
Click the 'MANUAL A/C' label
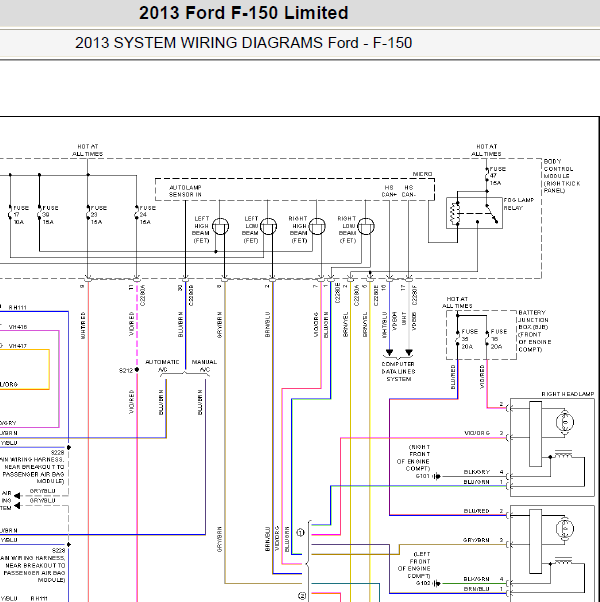204,366
